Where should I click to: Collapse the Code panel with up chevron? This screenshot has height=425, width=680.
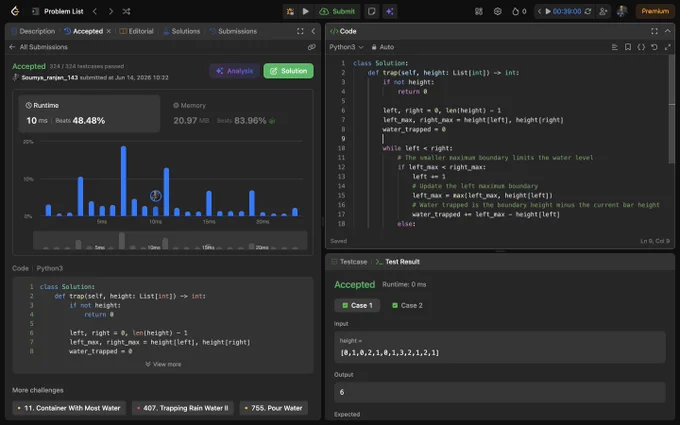point(667,31)
